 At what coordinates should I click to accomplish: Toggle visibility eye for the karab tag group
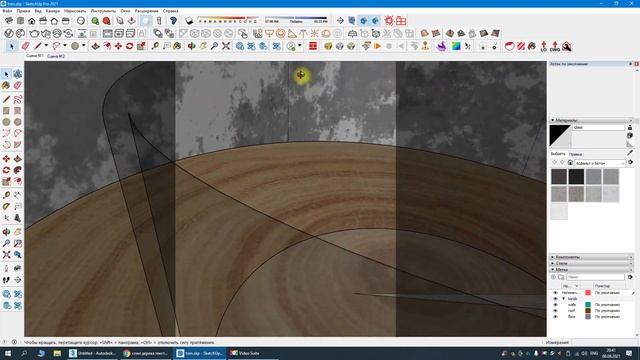(555, 299)
